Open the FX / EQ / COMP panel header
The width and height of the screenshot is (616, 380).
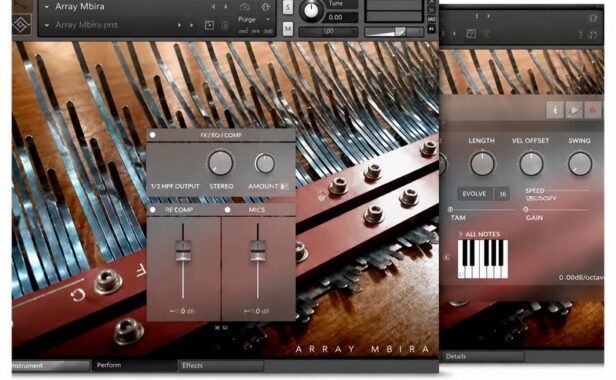click(221, 135)
